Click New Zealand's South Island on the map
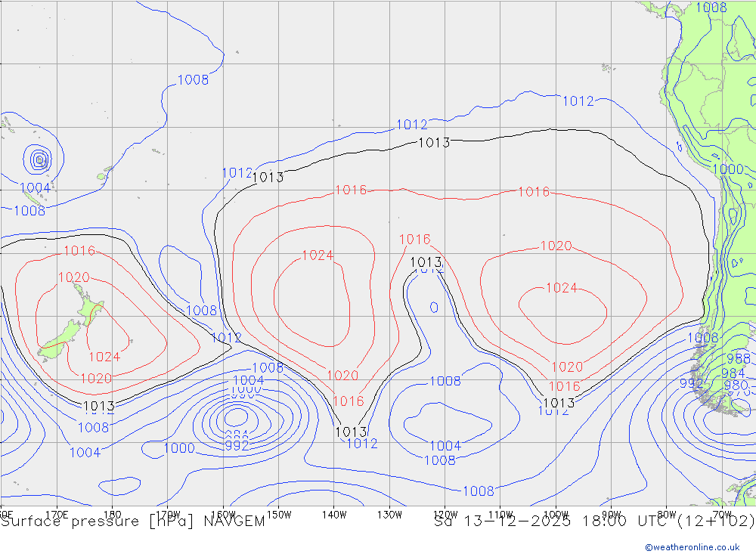The width and height of the screenshot is (756, 554). pyautogui.click(x=59, y=340)
